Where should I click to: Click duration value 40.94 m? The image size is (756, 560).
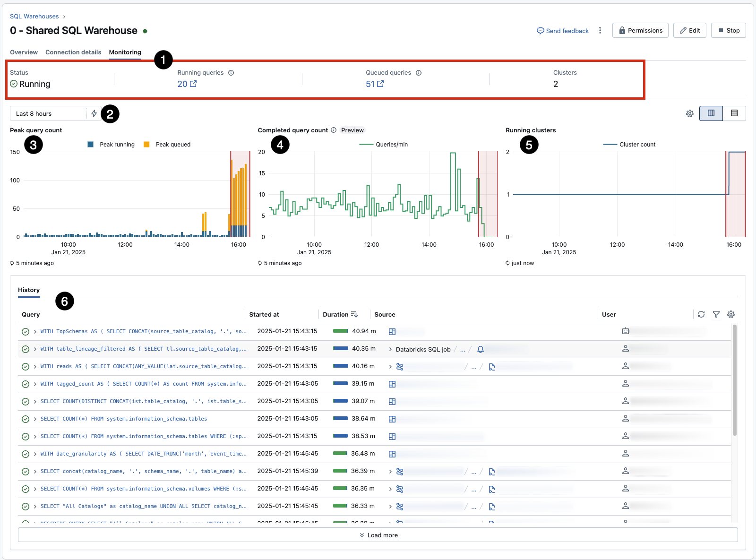click(x=364, y=331)
